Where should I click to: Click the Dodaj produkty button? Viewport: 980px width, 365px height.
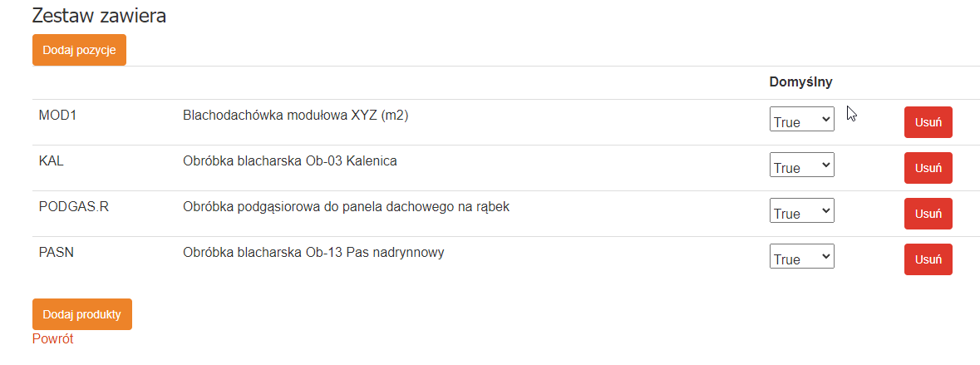pyautogui.click(x=81, y=314)
